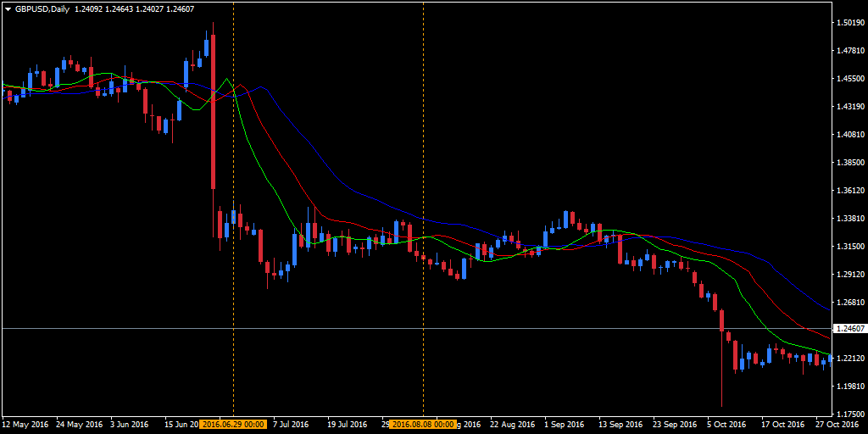This screenshot has width=868, height=434.
Task: Click the 1.38500 price axis label
Action: point(853,163)
